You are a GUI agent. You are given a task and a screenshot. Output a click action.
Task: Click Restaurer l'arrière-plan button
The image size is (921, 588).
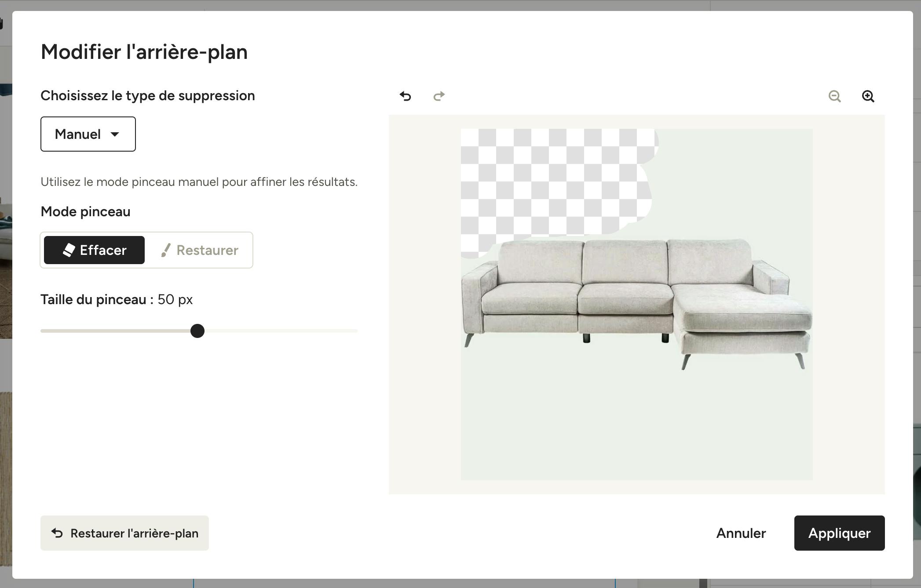pyautogui.click(x=124, y=533)
